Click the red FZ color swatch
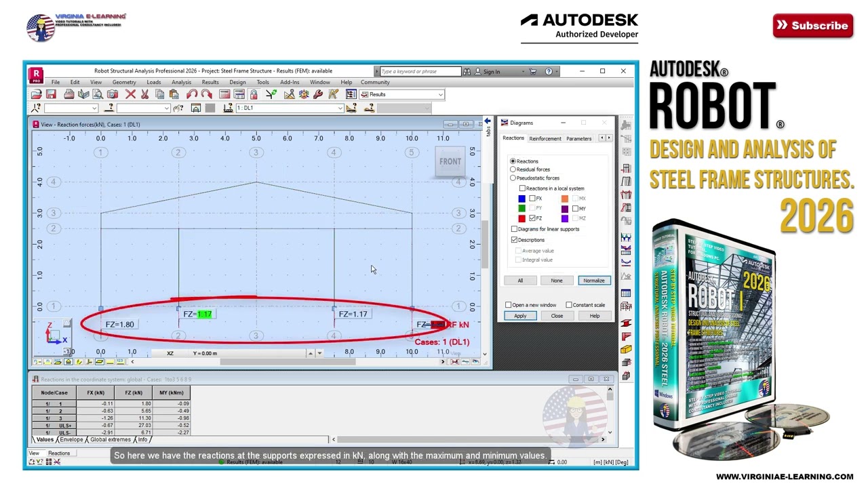This screenshot has height=488, width=868. click(521, 218)
